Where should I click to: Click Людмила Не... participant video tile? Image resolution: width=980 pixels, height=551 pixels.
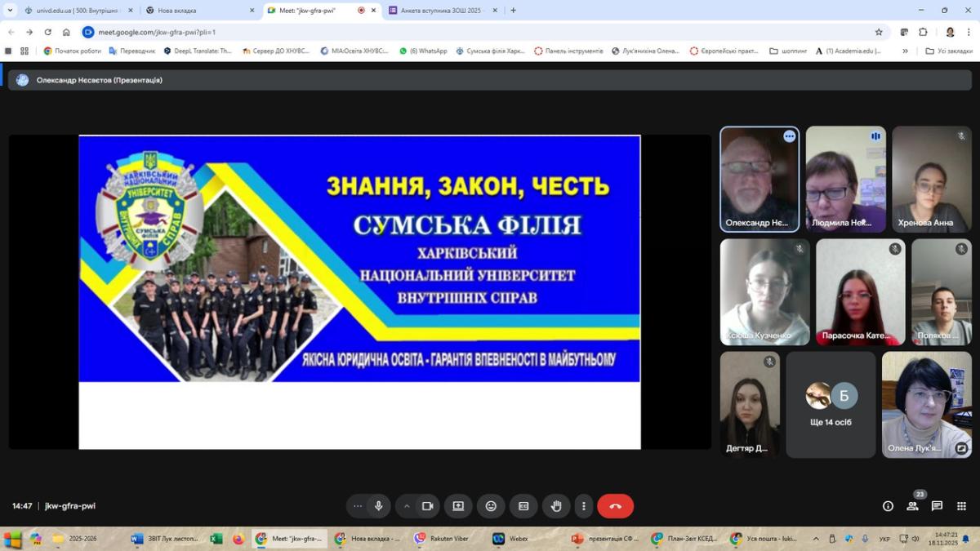(845, 180)
